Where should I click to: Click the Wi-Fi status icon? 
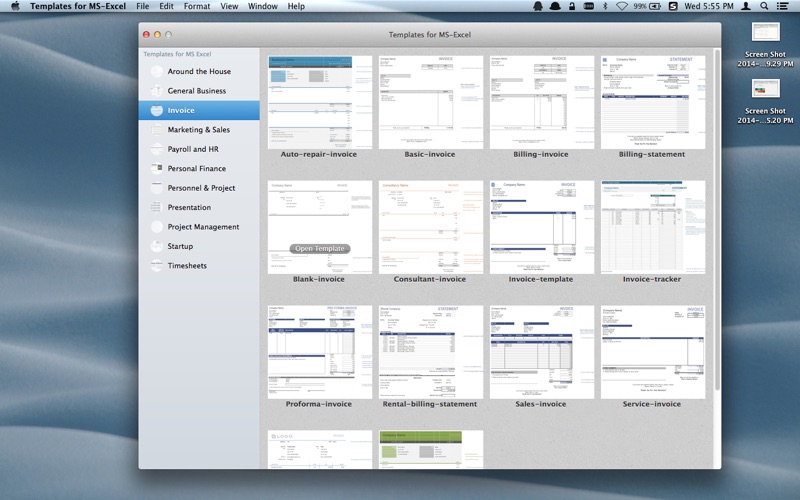[621, 6]
